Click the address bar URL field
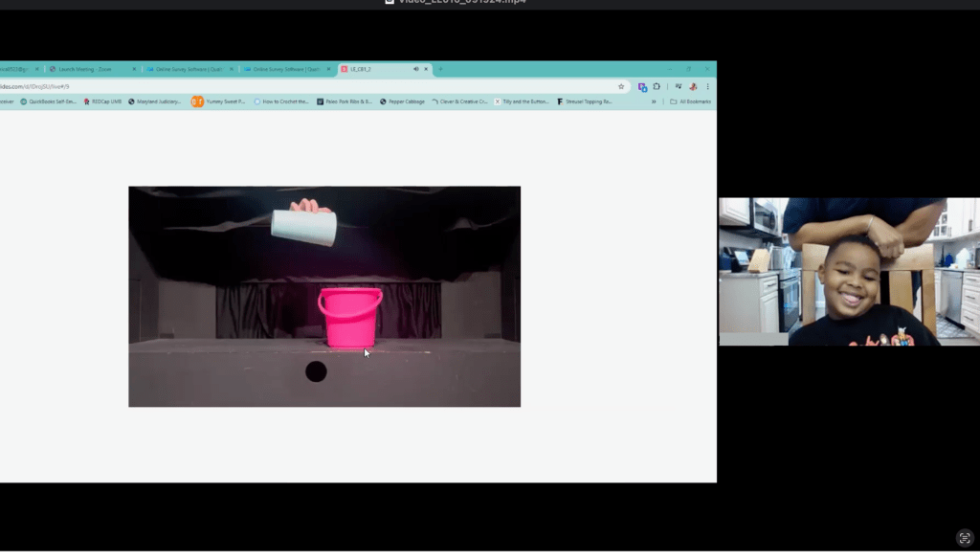 click(x=287, y=86)
